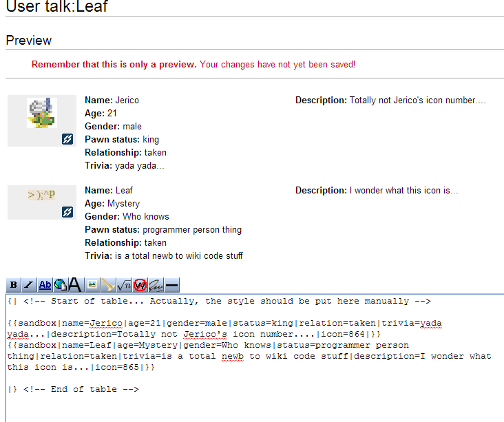504x422 pixels.
Task: Toggle bold text formatting
Action: (x=14, y=285)
